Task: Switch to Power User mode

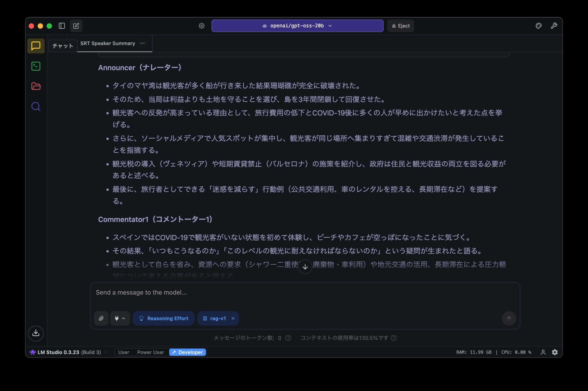Action: [150, 352]
